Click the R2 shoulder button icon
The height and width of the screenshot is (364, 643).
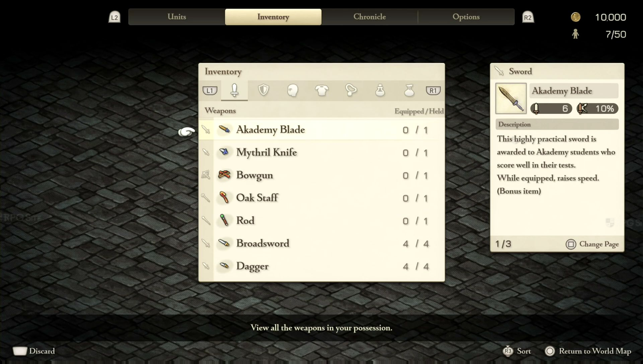point(528,17)
